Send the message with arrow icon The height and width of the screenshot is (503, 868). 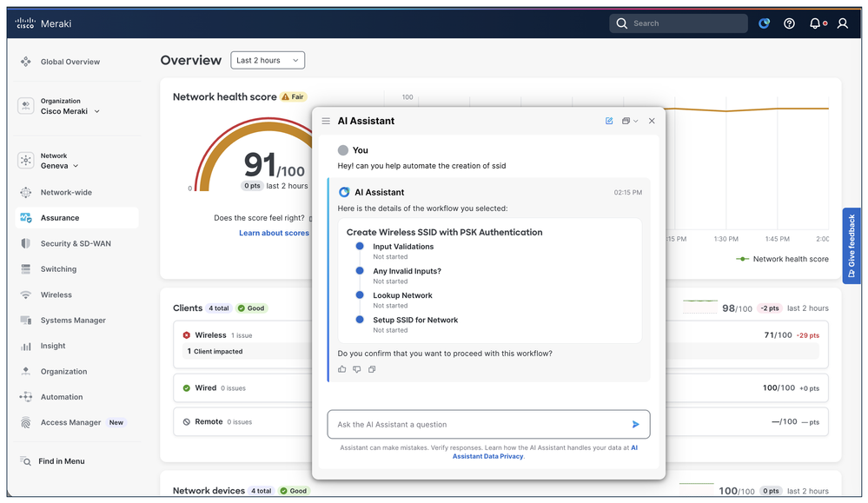click(x=635, y=424)
